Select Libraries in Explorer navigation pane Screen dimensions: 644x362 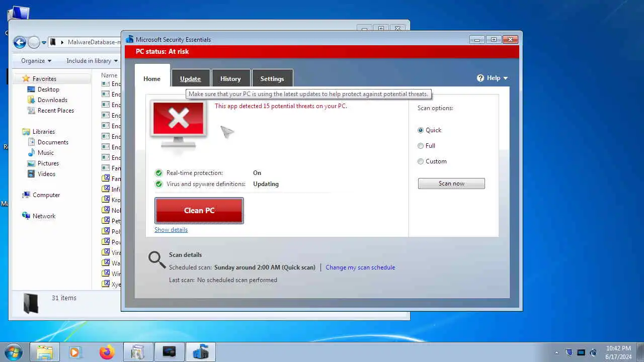[x=44, y=132]
